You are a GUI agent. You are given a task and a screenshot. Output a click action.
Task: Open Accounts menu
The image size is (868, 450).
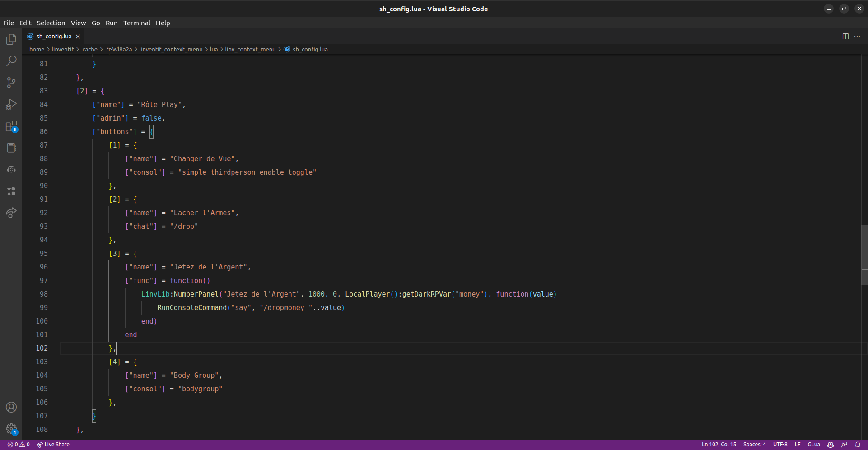11,407
